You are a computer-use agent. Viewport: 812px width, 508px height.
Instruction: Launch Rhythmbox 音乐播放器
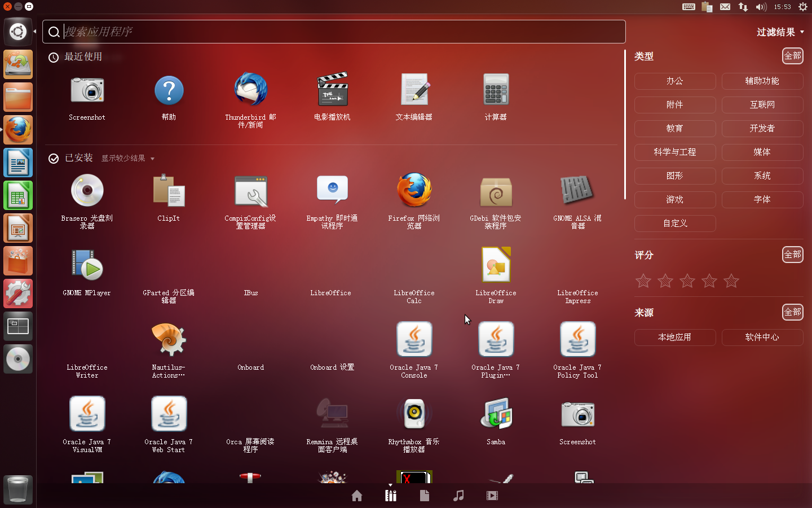(x=414, y=424)
